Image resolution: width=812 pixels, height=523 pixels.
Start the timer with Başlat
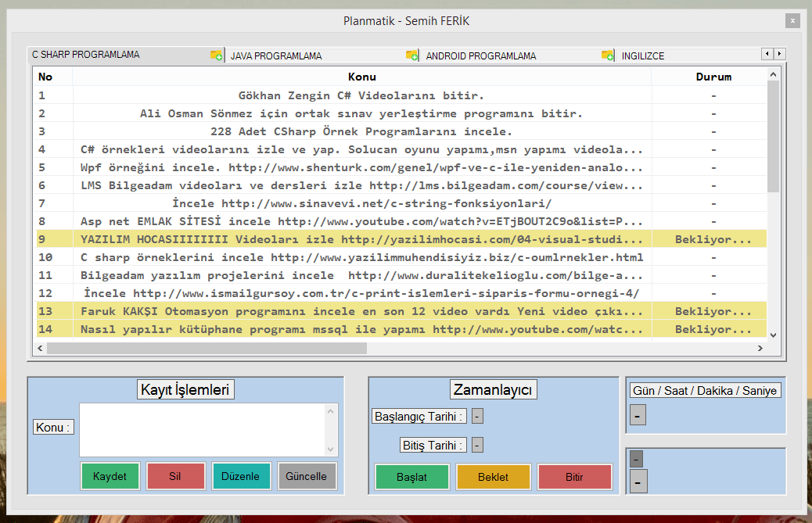pyautogui.click(x=411, y=477)
